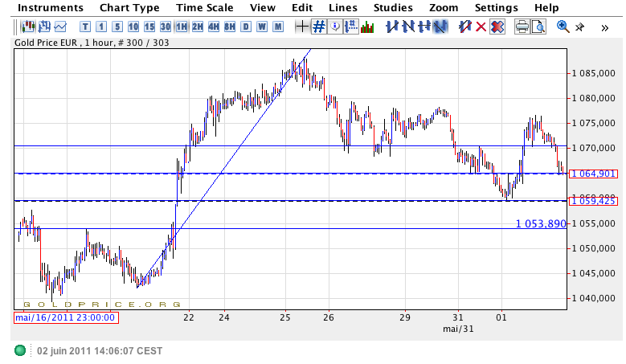Click the red X delete line icon
626x364 pixels.
point(481,27)
